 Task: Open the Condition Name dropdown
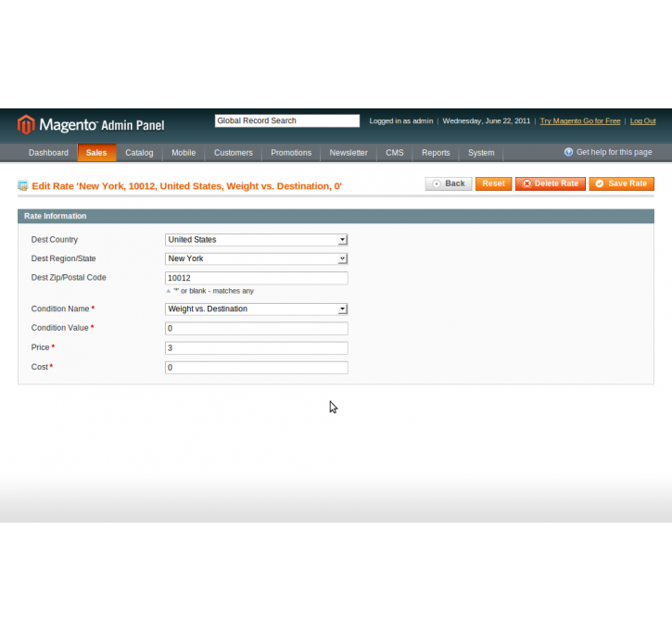coord(256,309)
